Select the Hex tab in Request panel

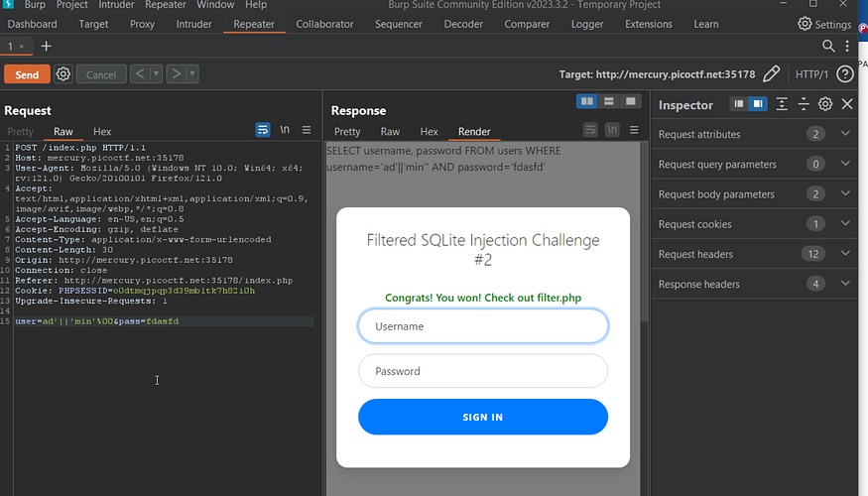[x=102, y=131]
